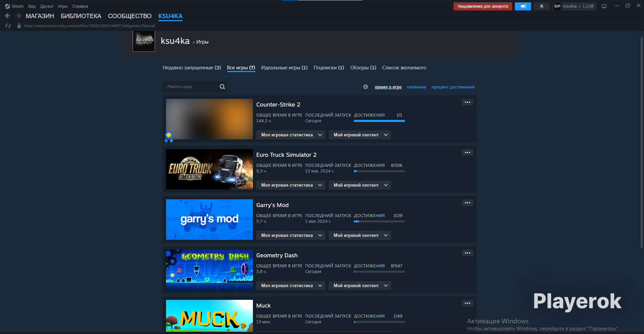This screenshot has height=334, width=644.
Task: Expand Моя игровая статистика for Counter-Strike 2
Action: [291, 135]
